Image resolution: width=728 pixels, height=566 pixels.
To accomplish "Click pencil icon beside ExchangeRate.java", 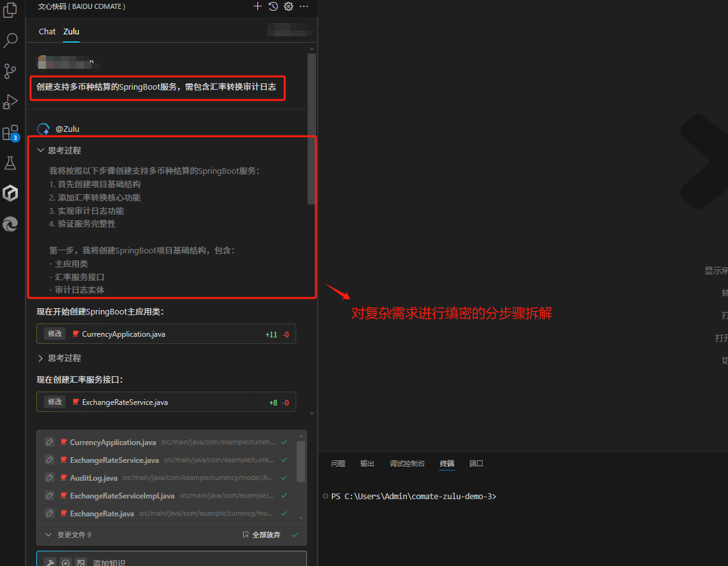I will [49, 513].
